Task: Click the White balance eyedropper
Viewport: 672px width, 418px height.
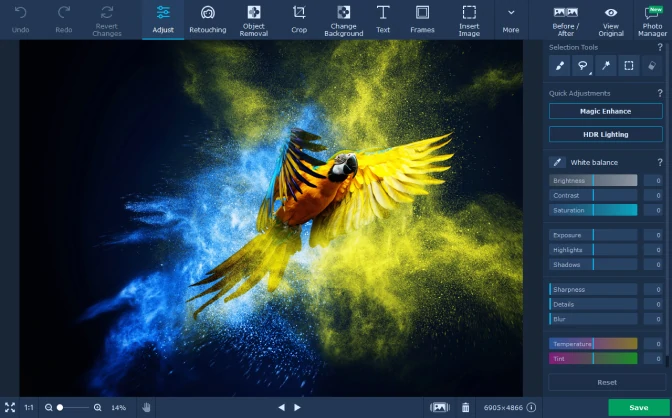Action: pyautogui.click(x=558, y=162)
